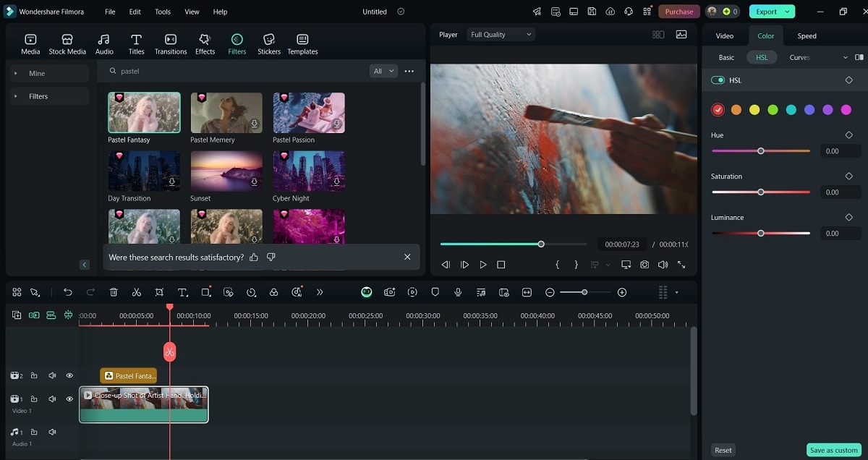Toggle the side-by-side compare view icon
This screenshot has height=460, width=868.
pos(859,57)
